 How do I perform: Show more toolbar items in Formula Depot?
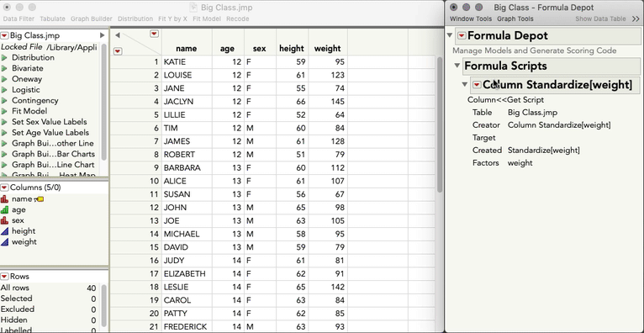tap(636, 18)
